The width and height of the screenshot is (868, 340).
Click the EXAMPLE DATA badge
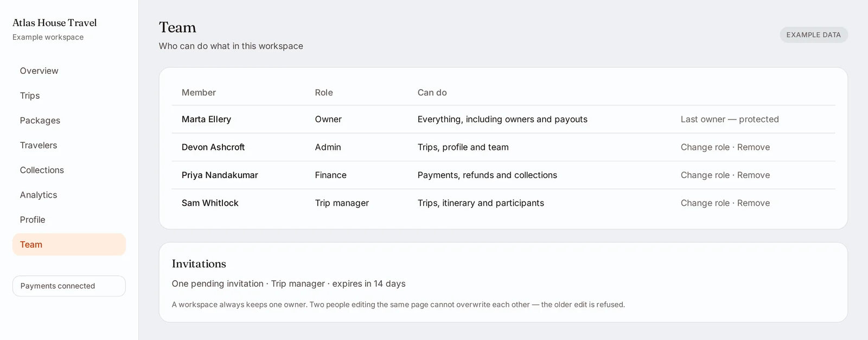[813, 35]
